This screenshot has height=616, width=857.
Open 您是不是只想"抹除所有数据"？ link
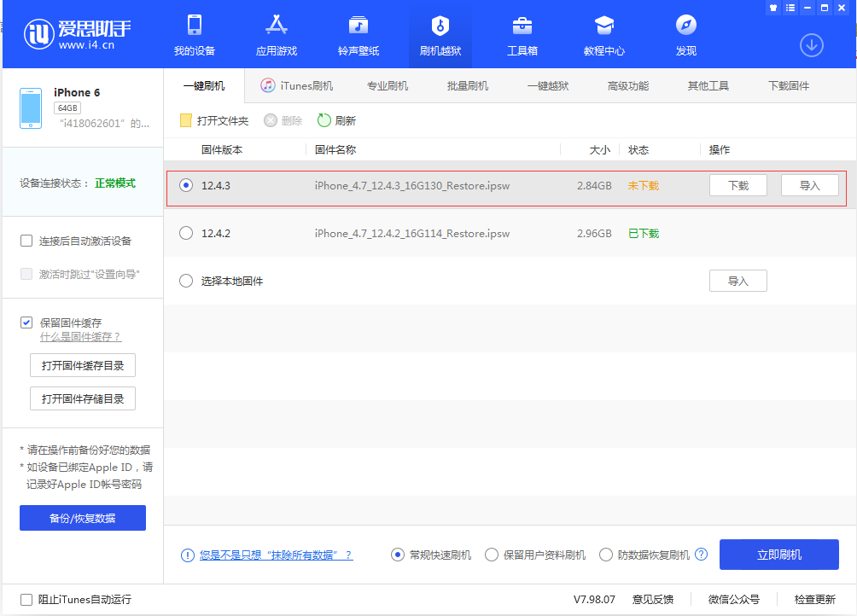coord(276,555)
